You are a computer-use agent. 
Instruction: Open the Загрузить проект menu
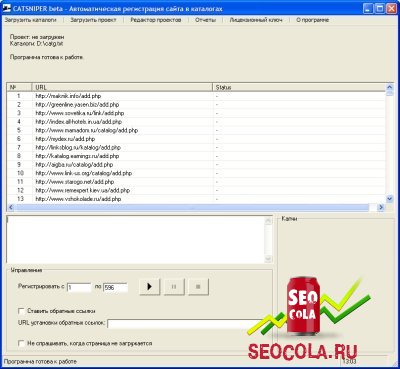click(x=93, y=20)
